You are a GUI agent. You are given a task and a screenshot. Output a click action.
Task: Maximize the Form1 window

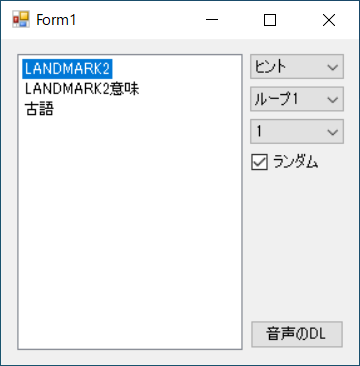point(270,20)
